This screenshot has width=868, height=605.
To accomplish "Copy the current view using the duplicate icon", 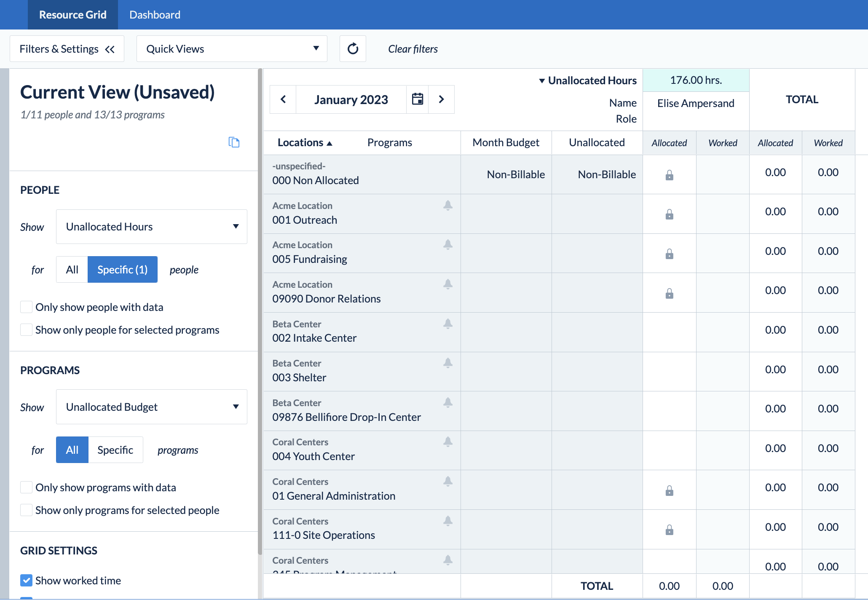I will click(x=234, y=142).
